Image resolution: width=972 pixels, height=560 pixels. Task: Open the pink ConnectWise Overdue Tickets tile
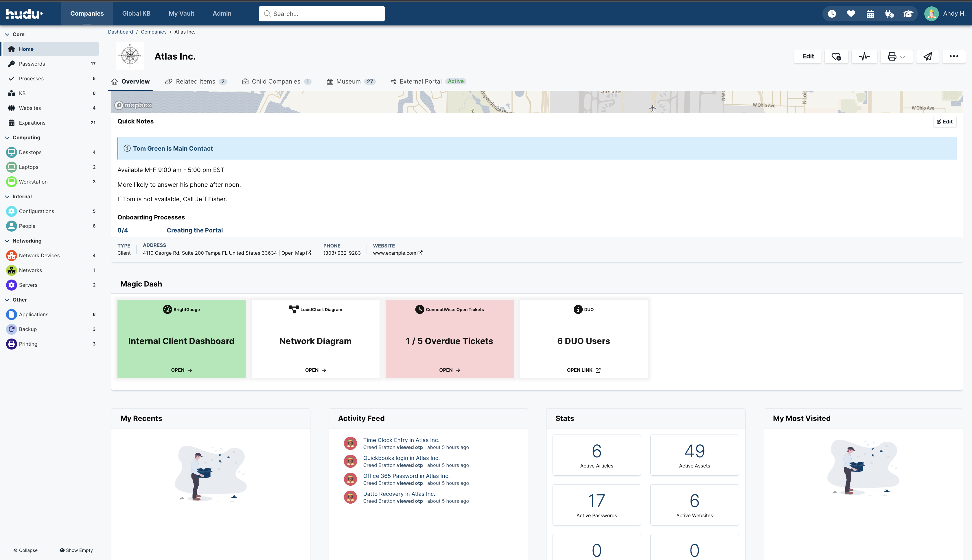pyautogui.click(x=449, y=339)
